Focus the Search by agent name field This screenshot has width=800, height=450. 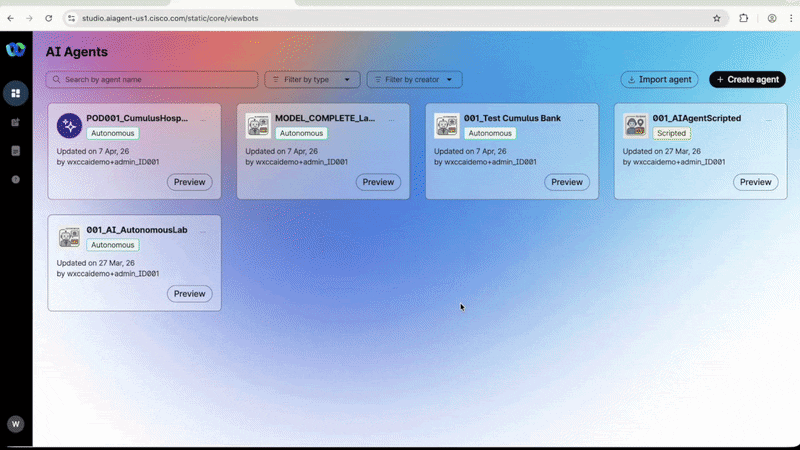[x=152, y=80]
